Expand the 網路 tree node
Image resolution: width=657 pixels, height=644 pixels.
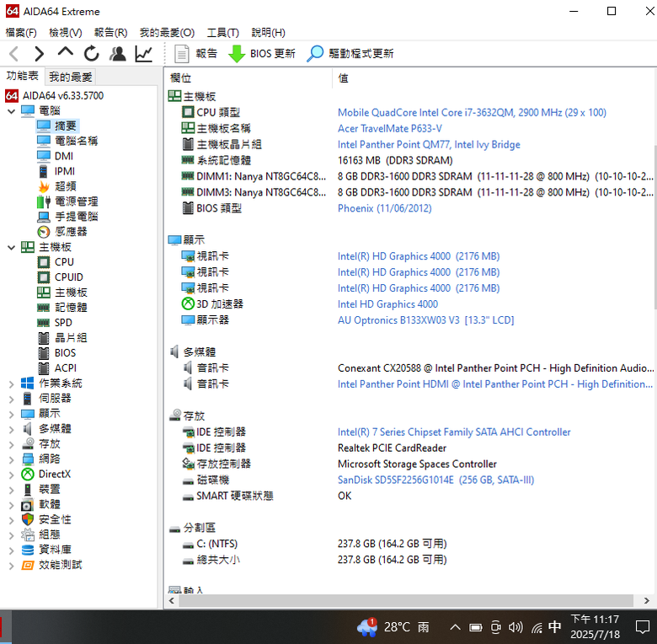tap(12, 459)
